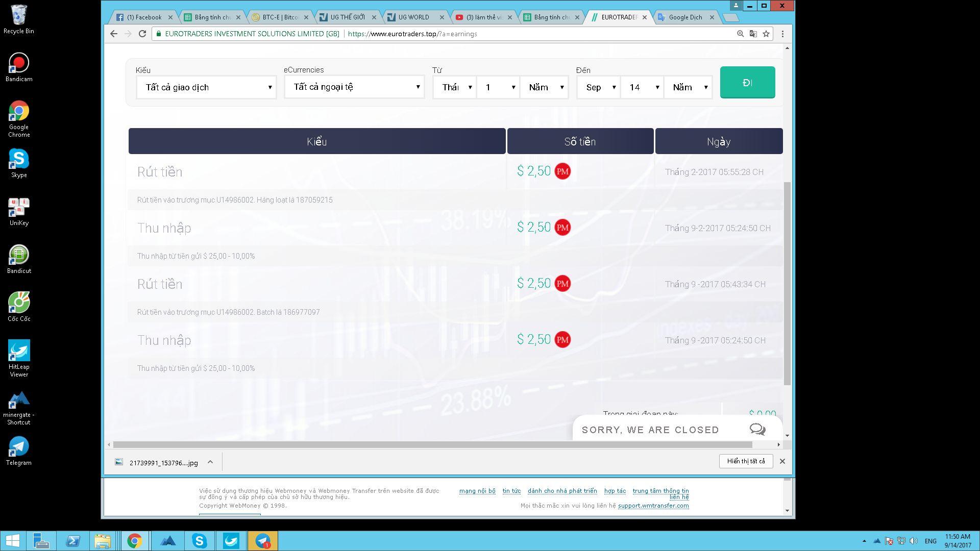Click the bookmark star icon
The height and width of the screenshot is (551, 980).
pyautogui.click(x=766, y=34)
